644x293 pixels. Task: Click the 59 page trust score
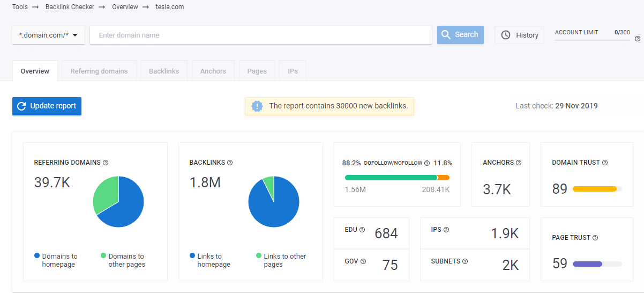click(x=560, y=264)
